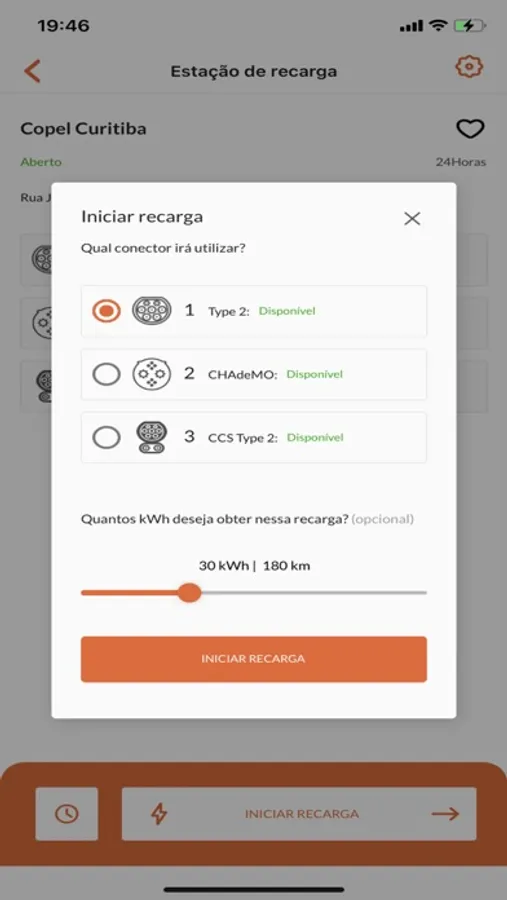This screenshot has width=507, height=900.
Task: Tap INICIAR RECARGA in the bottom bar
Action: [301, 814]
